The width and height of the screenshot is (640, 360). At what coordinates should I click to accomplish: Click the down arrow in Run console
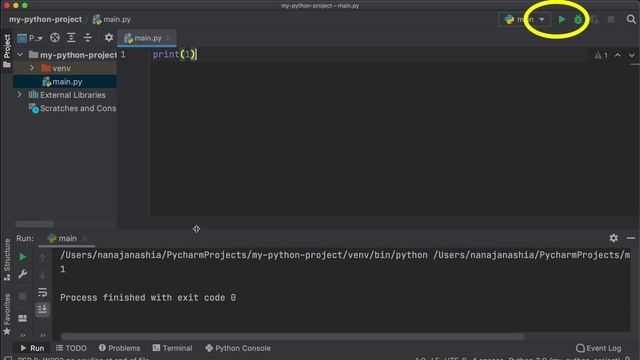42,275
